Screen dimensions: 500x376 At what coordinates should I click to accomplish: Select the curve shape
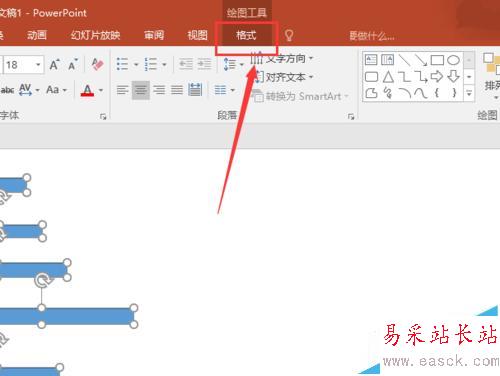[x=421, y=93]
